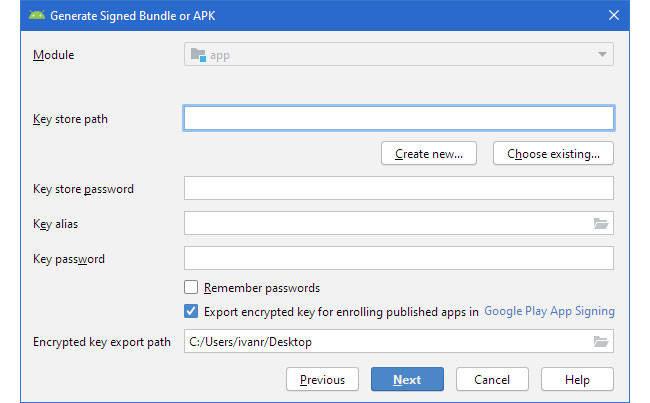Enable the Remember passwords checkbox
This screenshot has width=650, height=403.
(191, 287)
